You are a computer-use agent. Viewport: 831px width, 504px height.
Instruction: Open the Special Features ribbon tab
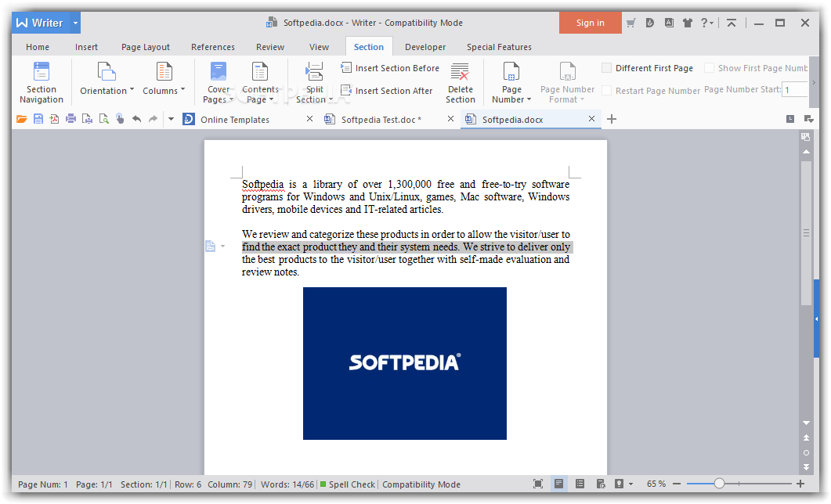(x=499, y=47)
